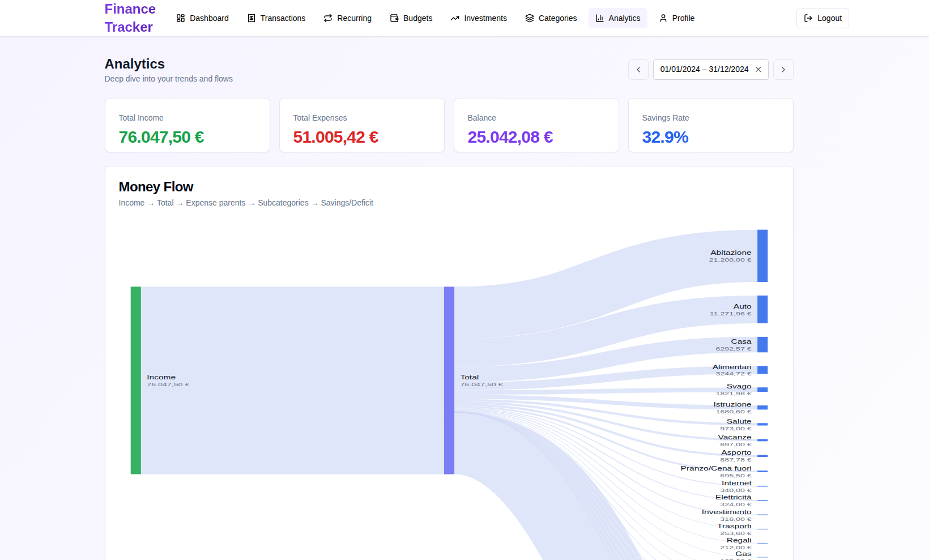Click the Abitazione label in Sankey chart
The image size is (929, 560).
pyautogui.click(x=731, y=253)
